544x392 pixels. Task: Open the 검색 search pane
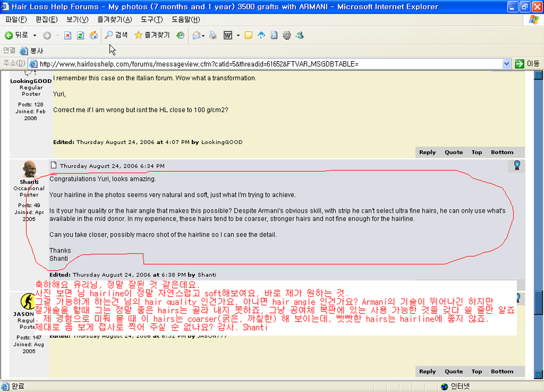(x=116, y=35)
